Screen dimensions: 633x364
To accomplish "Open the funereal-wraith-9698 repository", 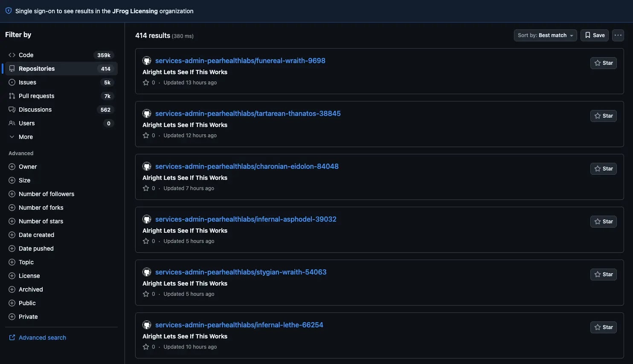I will pyautogui.click(x=240, y=61).
